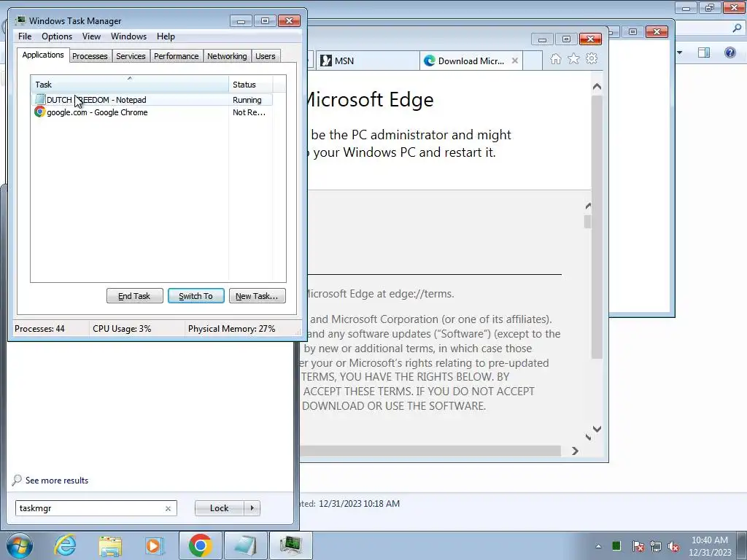Close the Download Micr... tab
747x560 pixels.
click(x=515, y=61)
